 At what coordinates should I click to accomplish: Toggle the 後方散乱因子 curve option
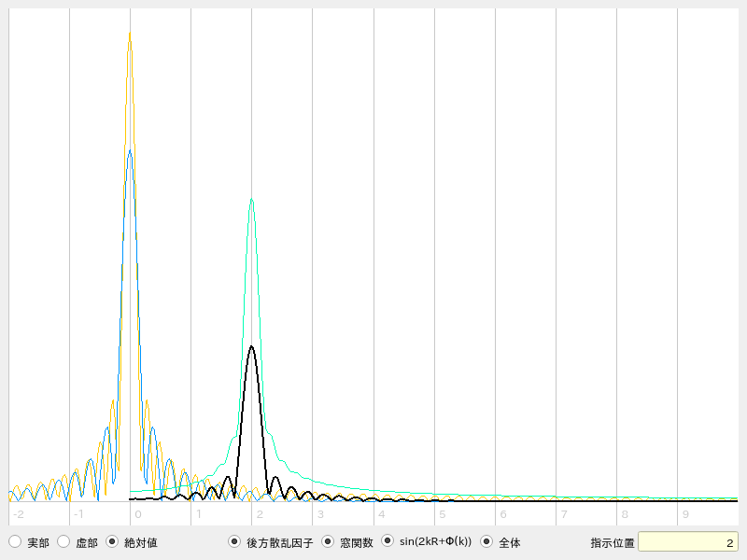pos(234,541)
